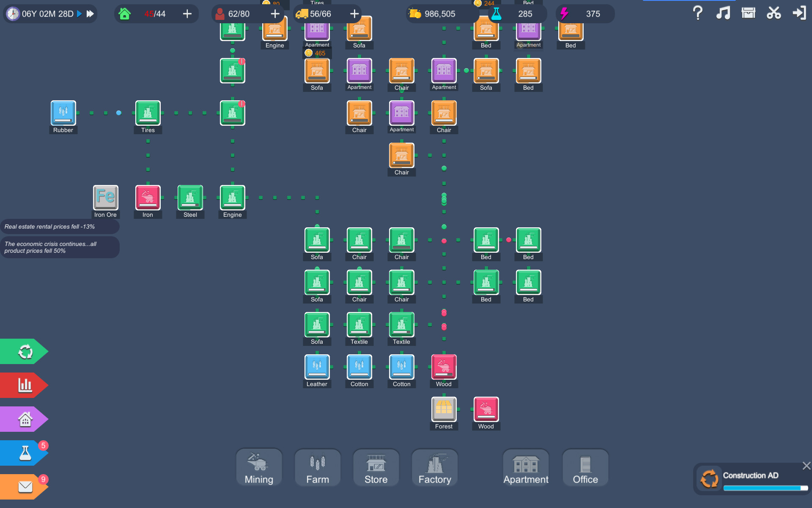Viewport: 812px width, 508px height.
Task: Open the help question mark panel
Action: 697,13
